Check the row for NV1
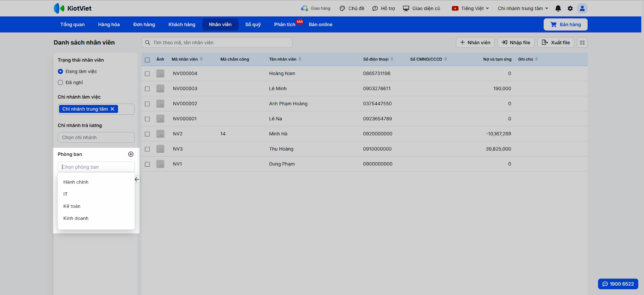Screen dimensions: 644x295 point(147,164)
